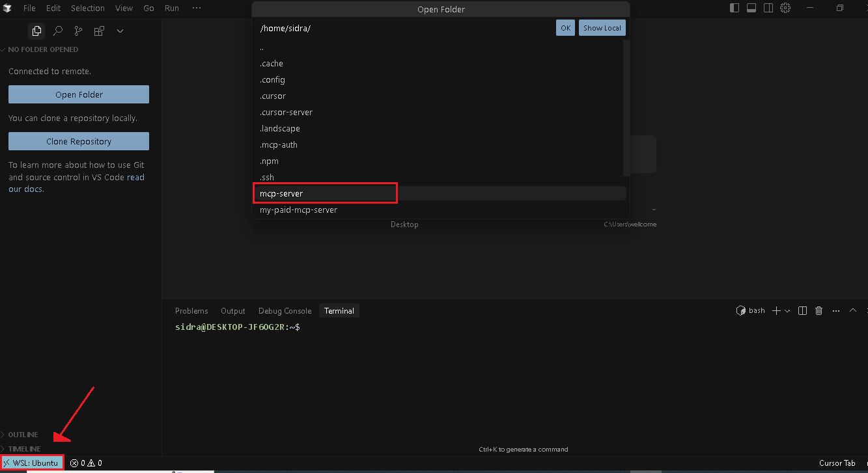Click the Clone Repository button
The height and width of the screenshot is (473, 868).
(79, 141)
